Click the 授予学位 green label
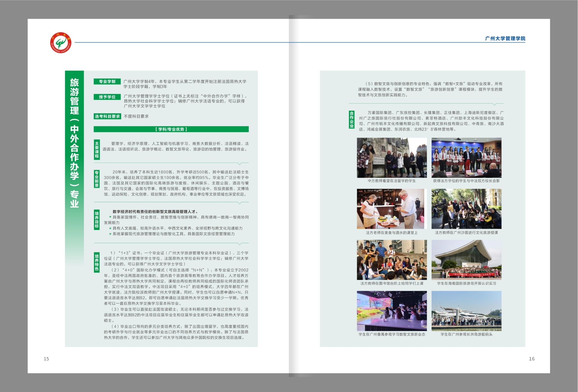This screenshot has width=578, height=392. [x=107, y=97]
